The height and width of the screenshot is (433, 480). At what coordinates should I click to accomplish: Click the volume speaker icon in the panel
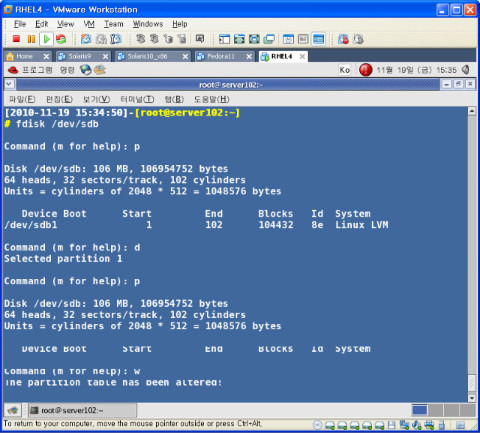click(466, 70)
